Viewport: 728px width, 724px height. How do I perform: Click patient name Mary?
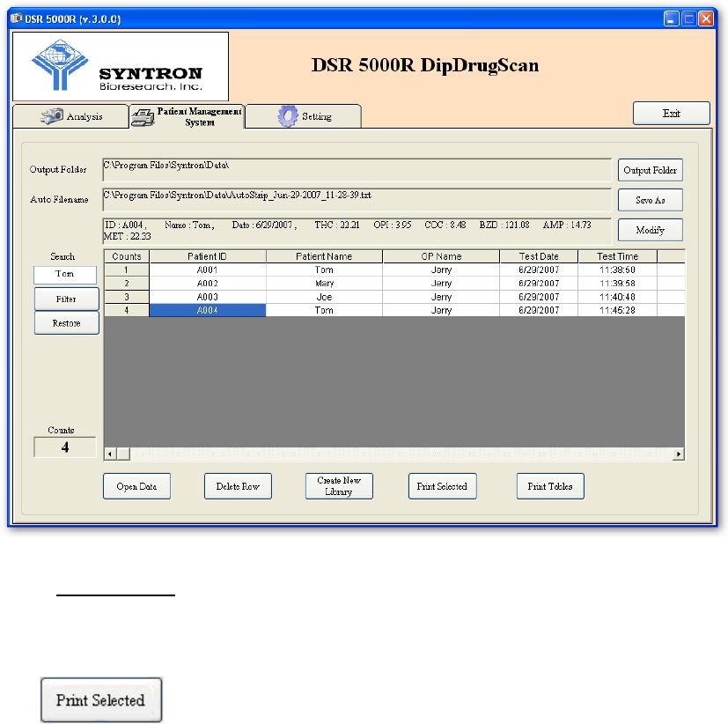pos(324,284)
